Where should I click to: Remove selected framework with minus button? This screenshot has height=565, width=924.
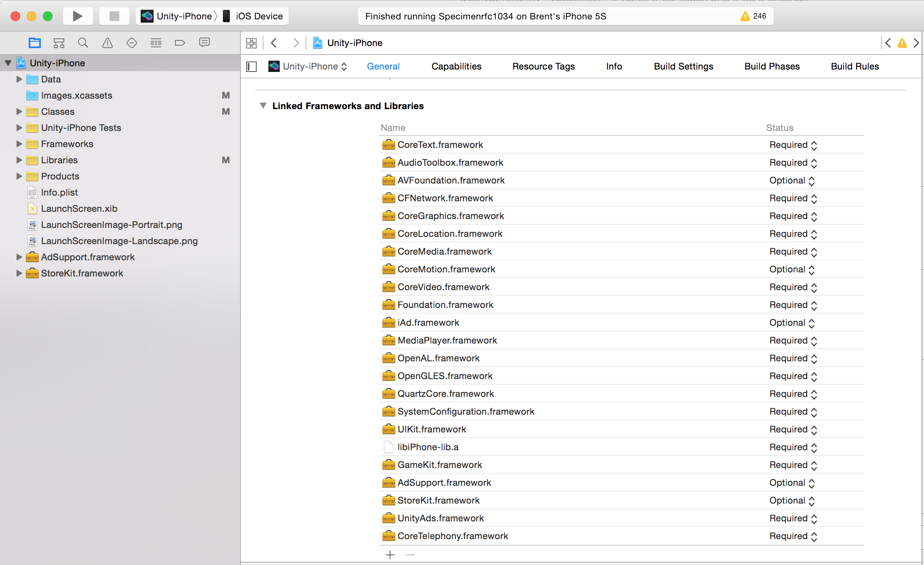(410, 555)
